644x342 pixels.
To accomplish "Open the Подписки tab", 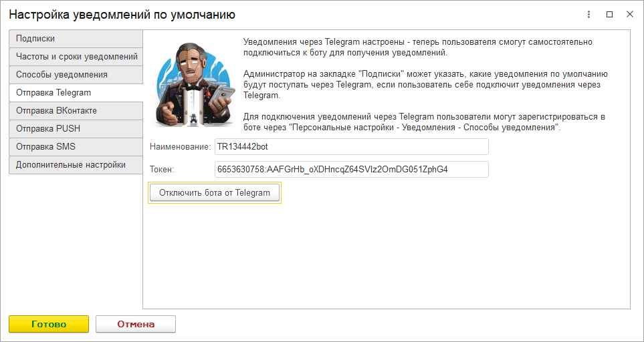I will click(x=76, y=39).
